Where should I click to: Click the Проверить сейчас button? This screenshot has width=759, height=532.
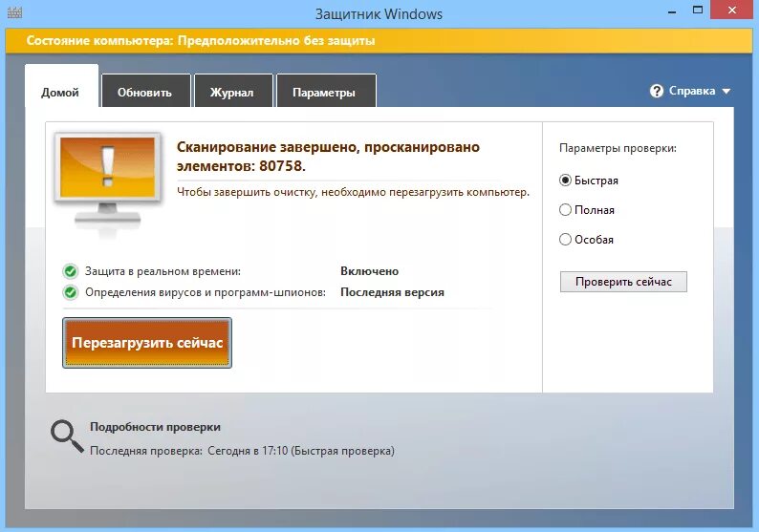(623, 282)
